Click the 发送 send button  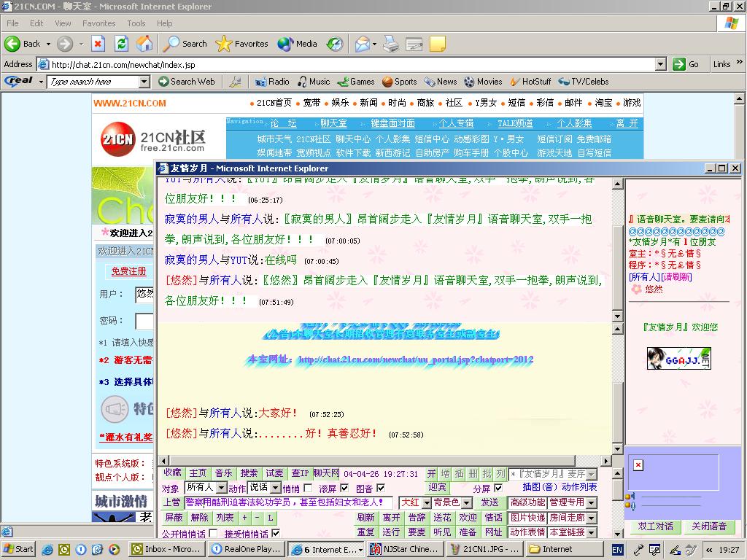tap(489, 502)
